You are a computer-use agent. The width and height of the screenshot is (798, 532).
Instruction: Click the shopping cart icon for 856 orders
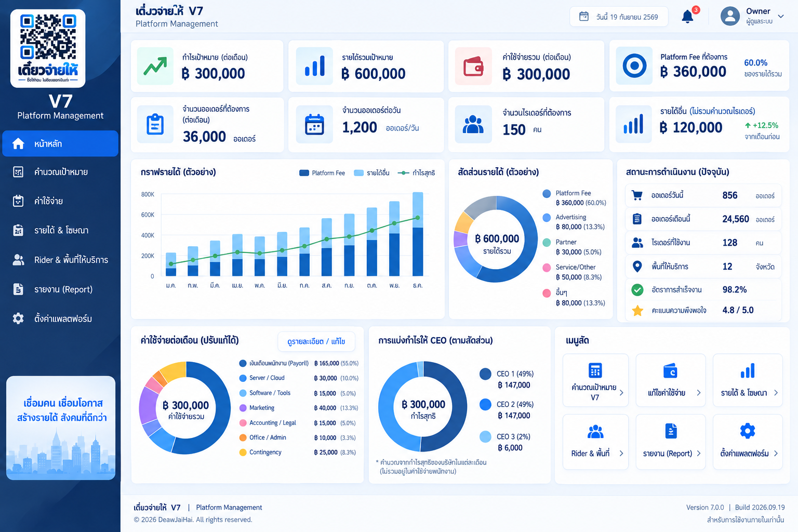coord(637,195)
